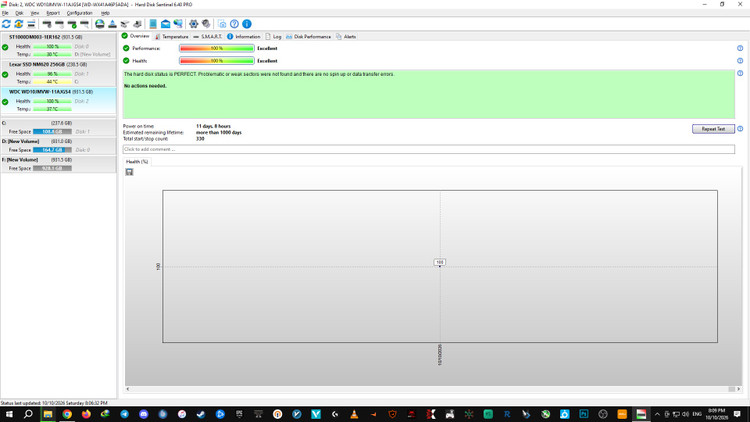Click the save icon above the health graph

click(129, 172)
